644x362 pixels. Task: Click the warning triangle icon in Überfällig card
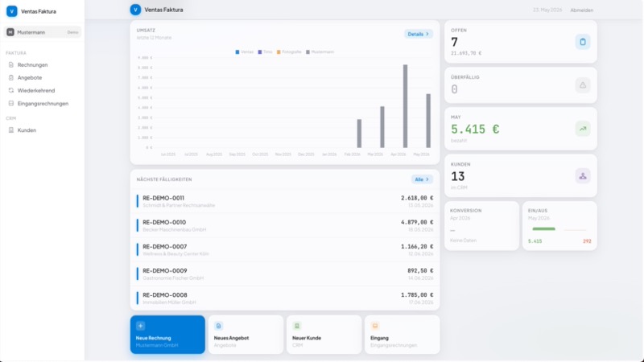coord(582,85)
